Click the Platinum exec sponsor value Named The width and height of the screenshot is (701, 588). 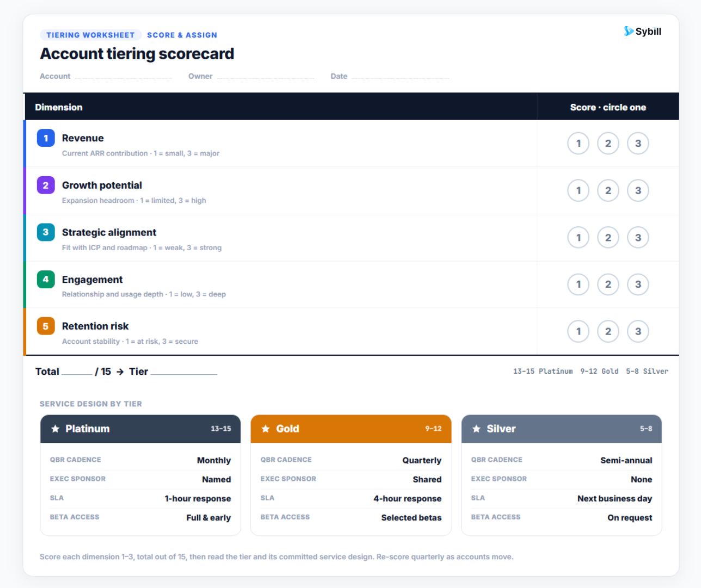tap(217, 479)
